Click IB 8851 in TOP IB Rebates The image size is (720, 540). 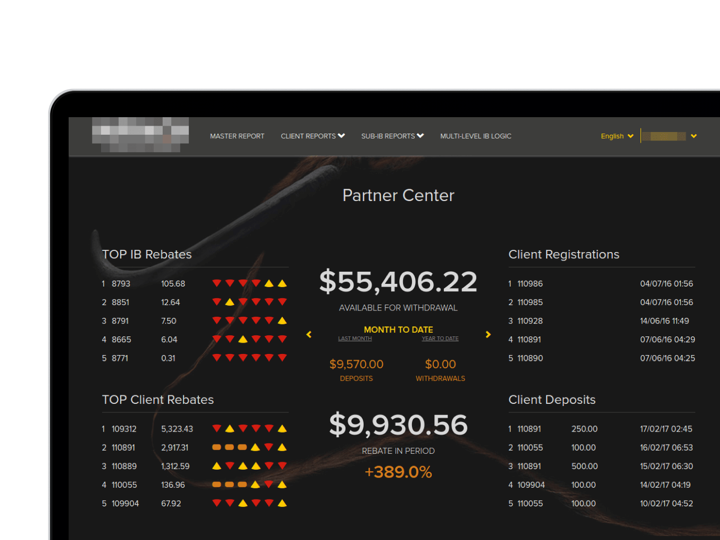point(120,303)
